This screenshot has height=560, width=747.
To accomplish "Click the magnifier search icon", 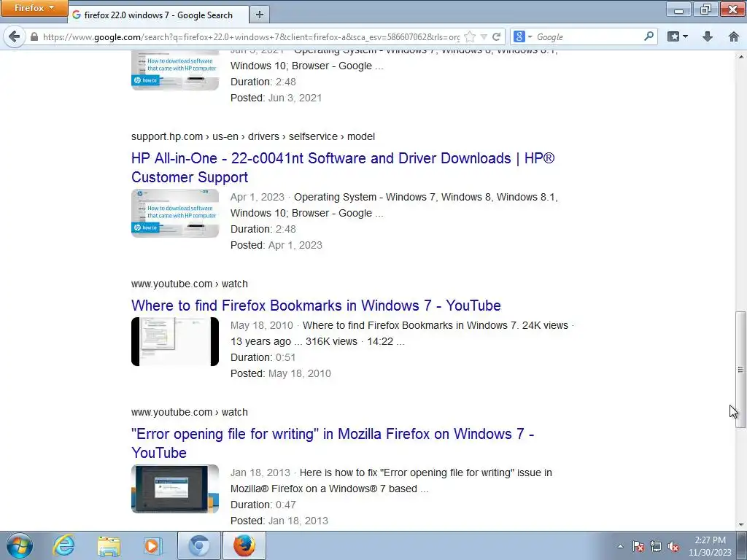I will coord(649,36).
